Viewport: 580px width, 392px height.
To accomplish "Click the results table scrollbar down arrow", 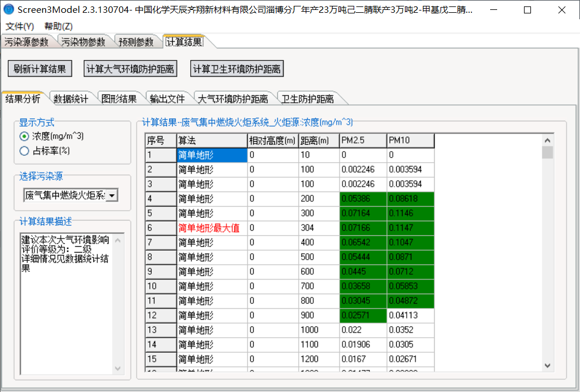I will pyautogui.click(x=547, y=365).
